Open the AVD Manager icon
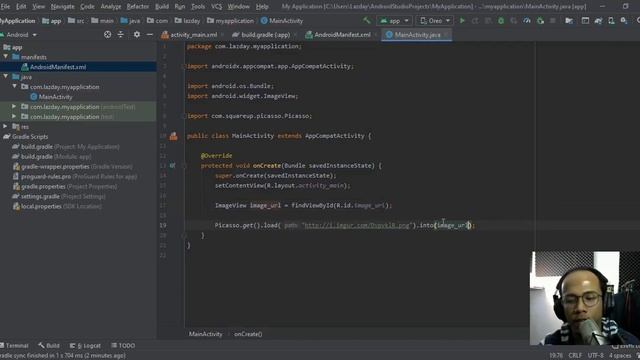This screenshot has width=640, height=360. 611,20
